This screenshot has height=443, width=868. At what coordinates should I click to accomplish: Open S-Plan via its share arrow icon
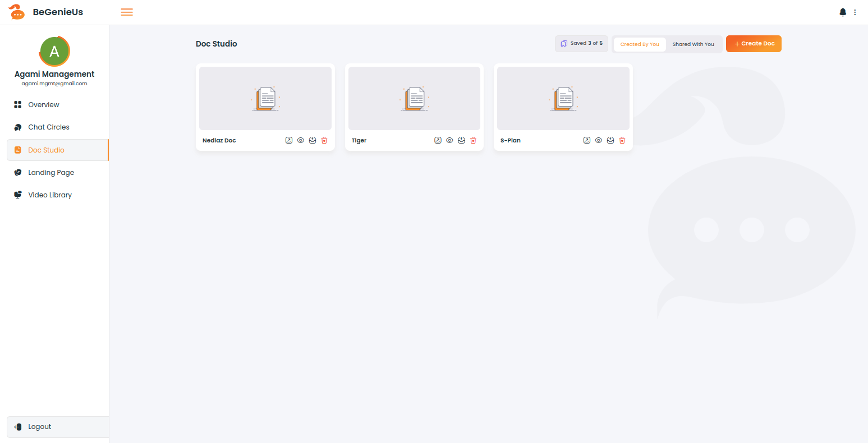click(x=587, y=140)
